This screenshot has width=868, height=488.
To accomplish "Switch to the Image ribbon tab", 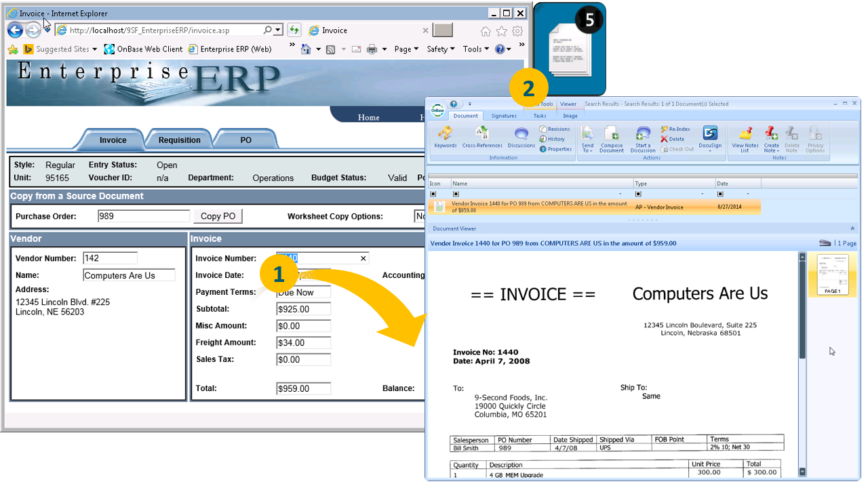I will [570, 116].
